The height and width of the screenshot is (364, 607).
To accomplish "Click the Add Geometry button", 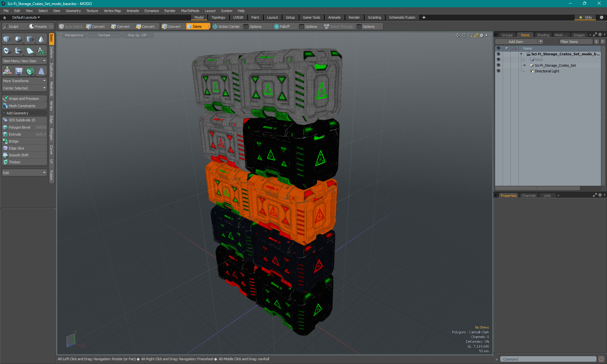I will pos(24,113).
